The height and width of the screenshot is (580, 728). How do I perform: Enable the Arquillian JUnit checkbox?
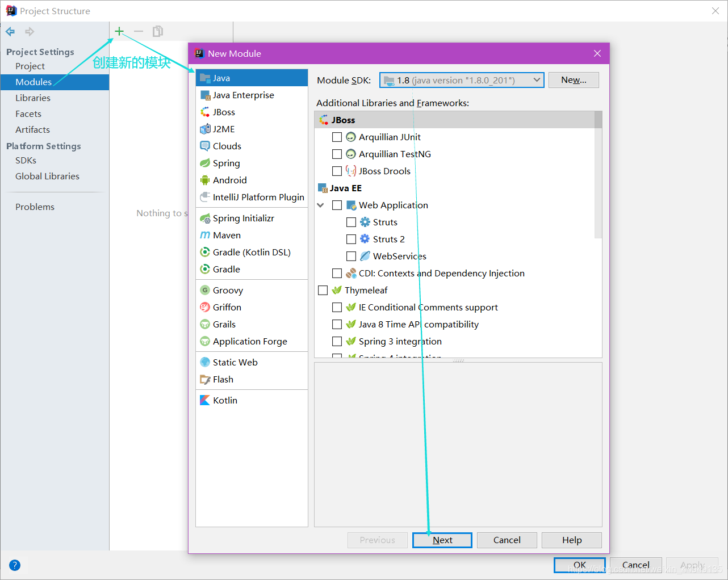click(337, 137)
